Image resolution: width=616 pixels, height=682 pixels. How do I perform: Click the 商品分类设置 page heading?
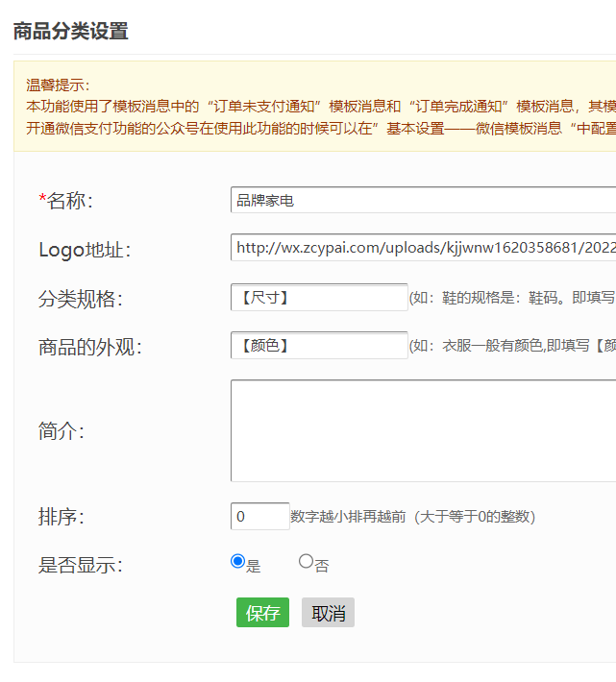pyautogui.click(x=70, y=32)
